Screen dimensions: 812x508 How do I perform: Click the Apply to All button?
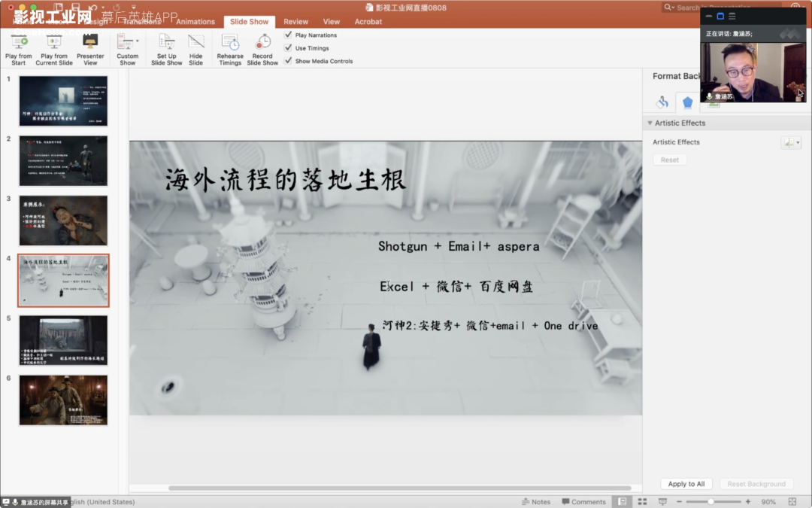pos(686,484)
